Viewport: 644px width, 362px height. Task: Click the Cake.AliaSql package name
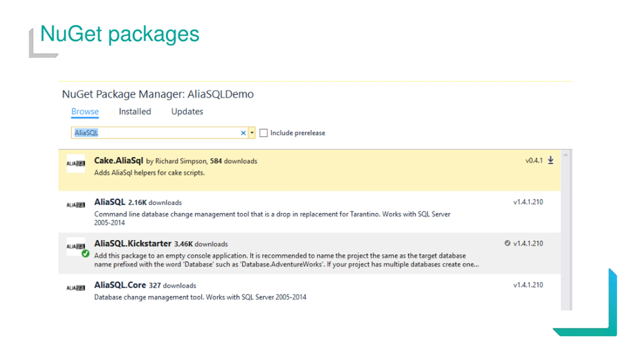[118, 160]
